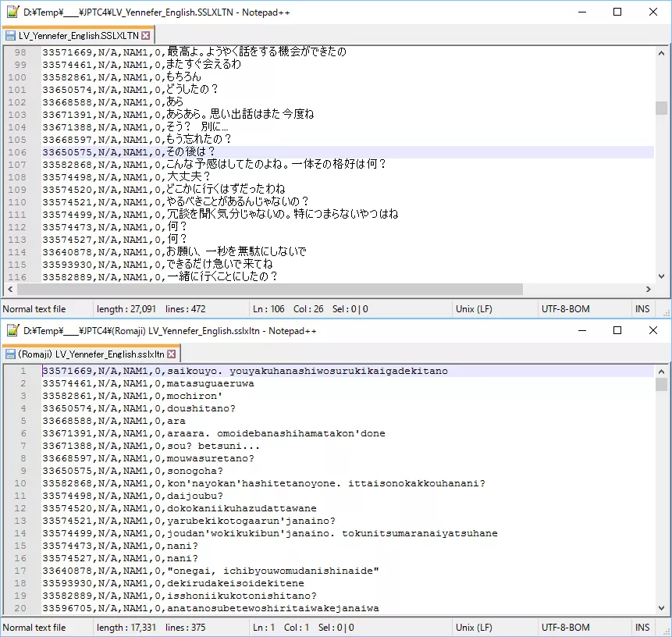Click 'UTF-8-BOM' in the Romaji window status bar
This screenshot has height=637, width=672.
point(566,628)
